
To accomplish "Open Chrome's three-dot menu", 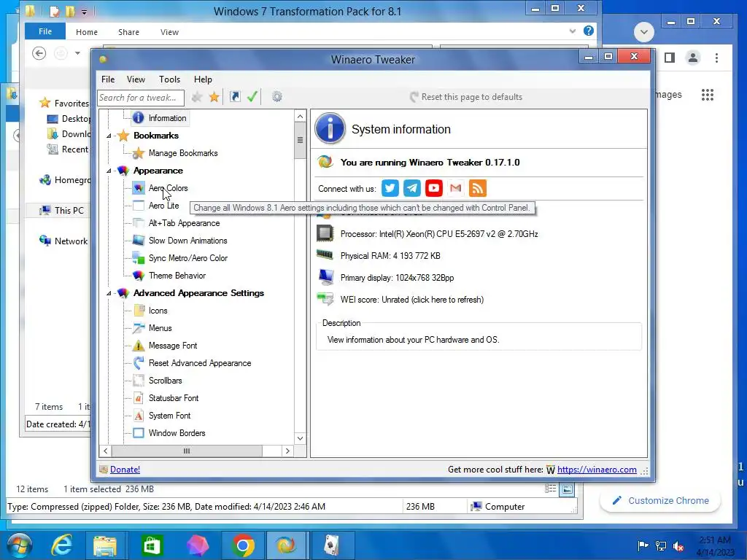I will (x=716, y=58).
